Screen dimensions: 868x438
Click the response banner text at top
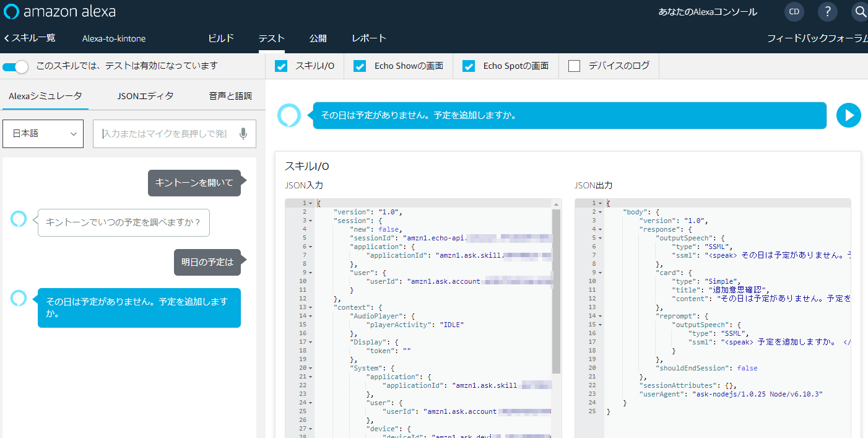click(x=419, y=115)
